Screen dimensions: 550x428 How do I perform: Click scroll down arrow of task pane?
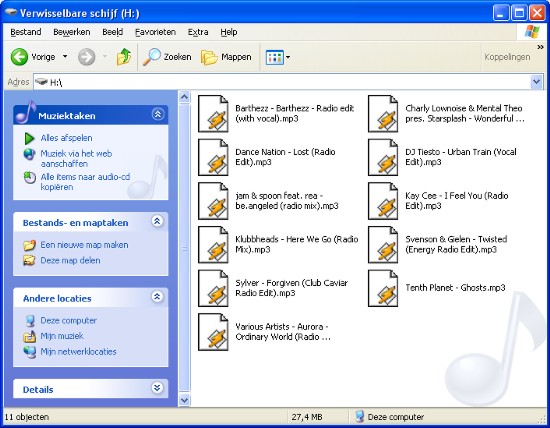[184, 400]
